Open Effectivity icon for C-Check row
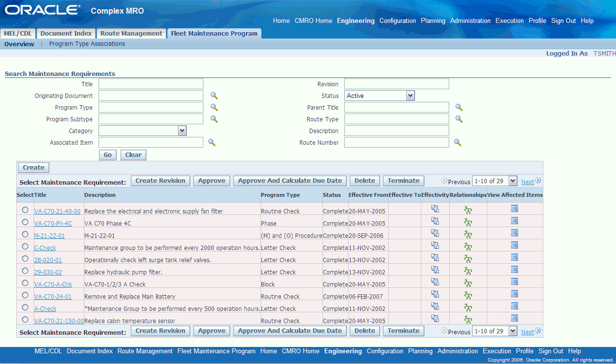616x364 pixels. (x=435, y=245)
